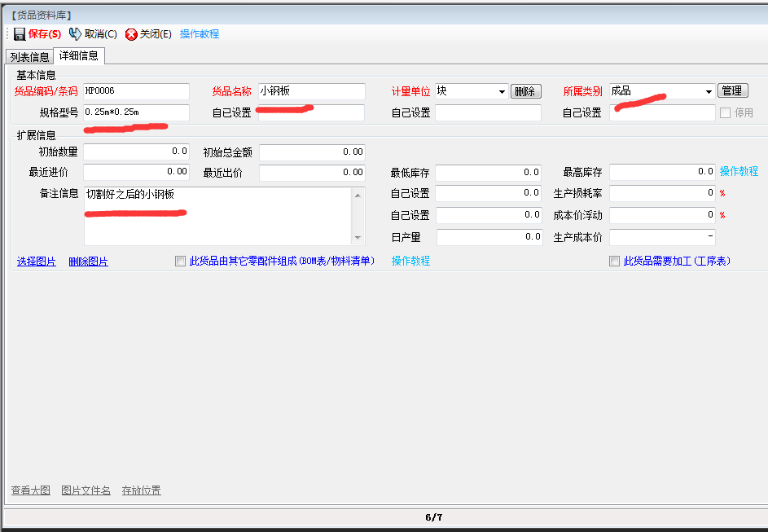This screenshot has height=532, width=768.
Task: Click the 管理 manage button
Action: pos(732,91)
